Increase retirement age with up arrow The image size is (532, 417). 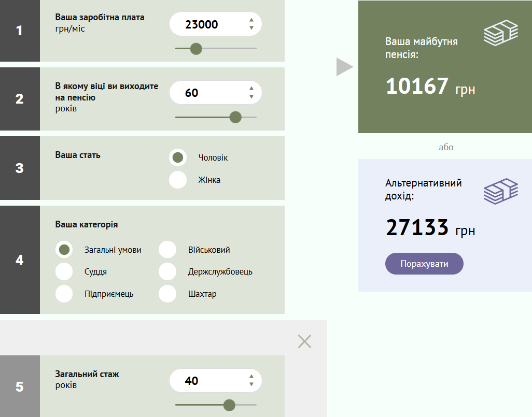click(x=251, y=89)
